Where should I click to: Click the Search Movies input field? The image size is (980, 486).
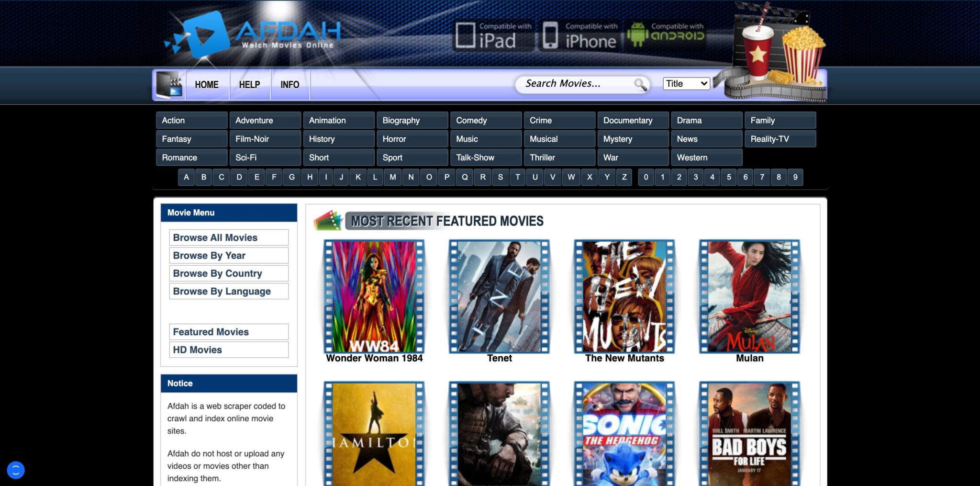574,83
